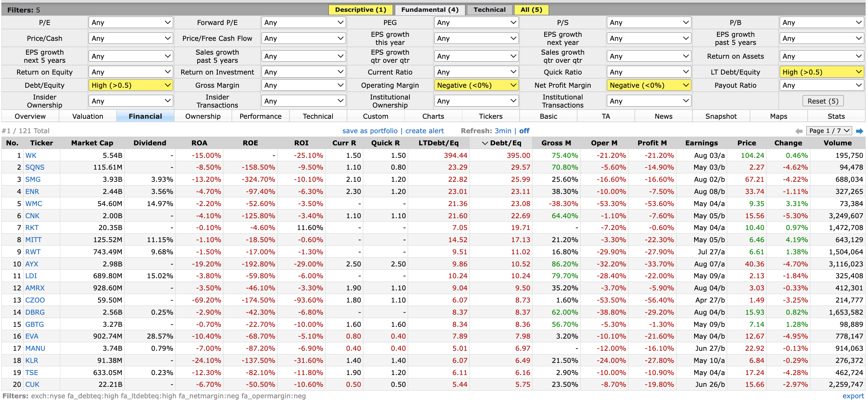Sort by the Market Cap column header
868x402 pixels.
point(92,143)
